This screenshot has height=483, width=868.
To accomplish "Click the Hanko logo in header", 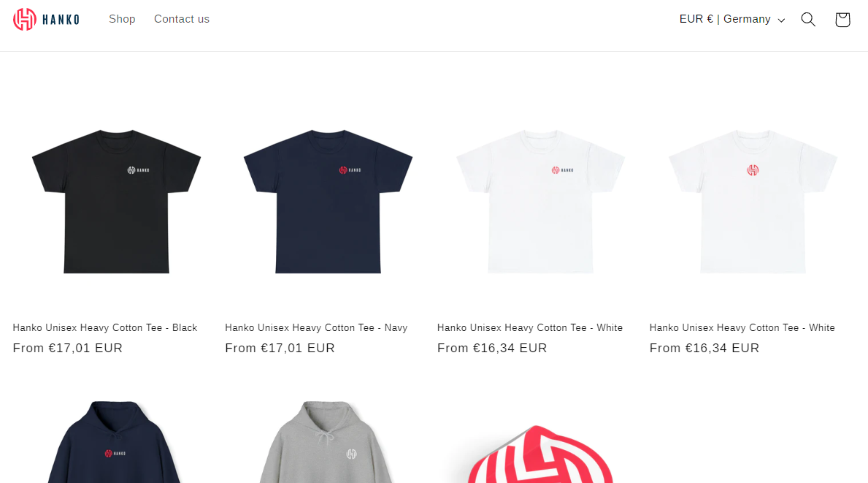I will click(x=47, y=20).
